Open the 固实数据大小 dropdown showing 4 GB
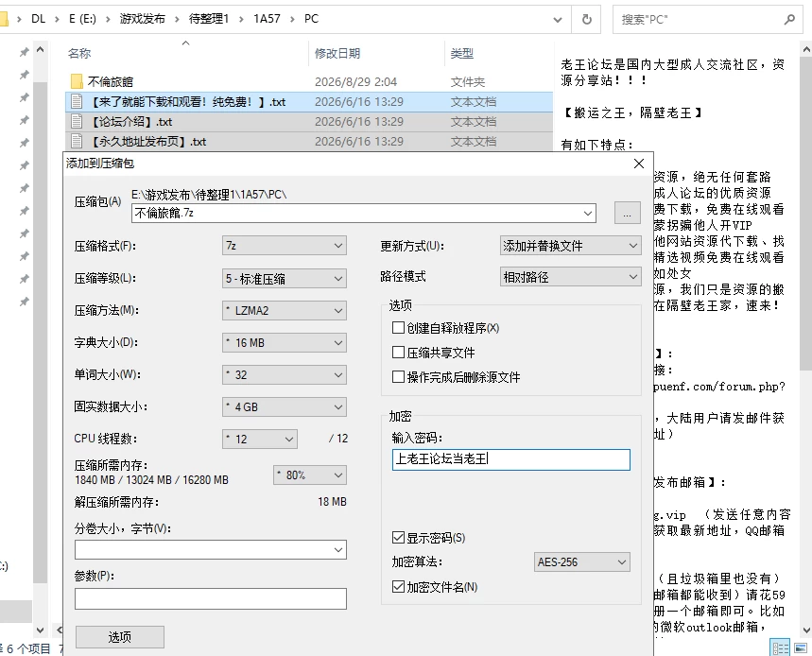This screenshot has width=812, height=656. (x=285, y=407)
